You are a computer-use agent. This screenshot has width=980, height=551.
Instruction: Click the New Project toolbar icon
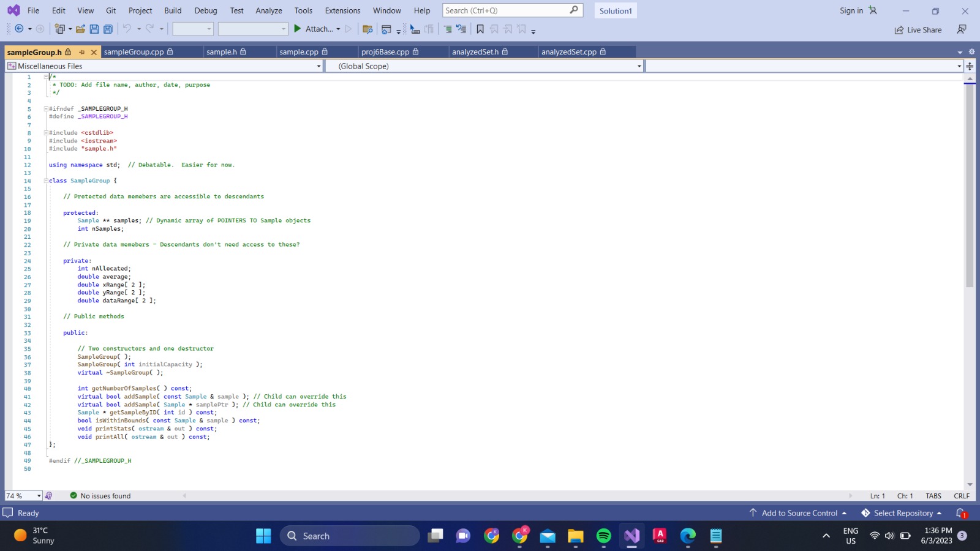pos(59,29)
